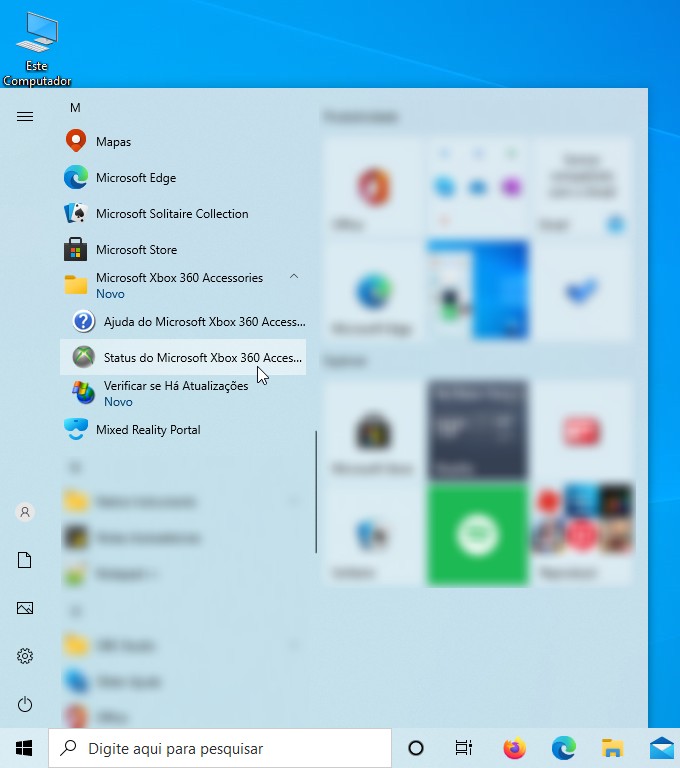
Task: Open Mapas from the app list
Action: 183,142
